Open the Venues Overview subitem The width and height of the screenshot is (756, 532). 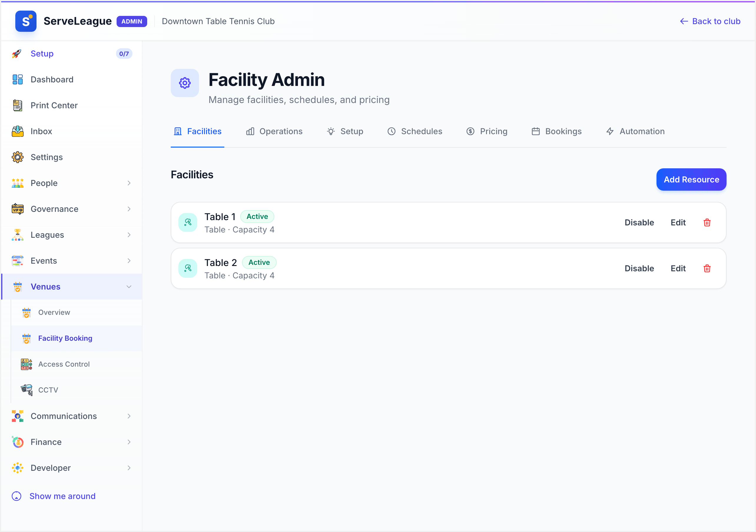point(76,312)
